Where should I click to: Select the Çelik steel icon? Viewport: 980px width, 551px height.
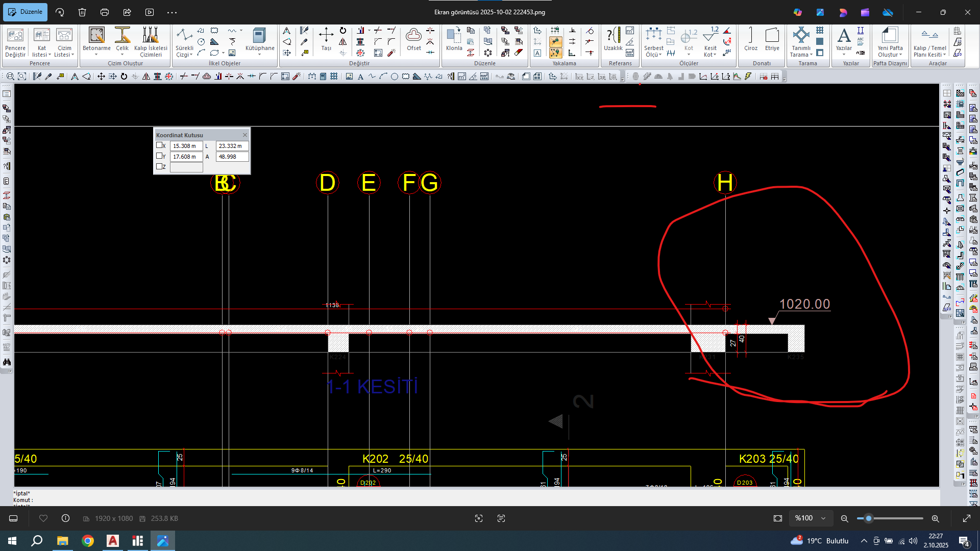point(122,36)
